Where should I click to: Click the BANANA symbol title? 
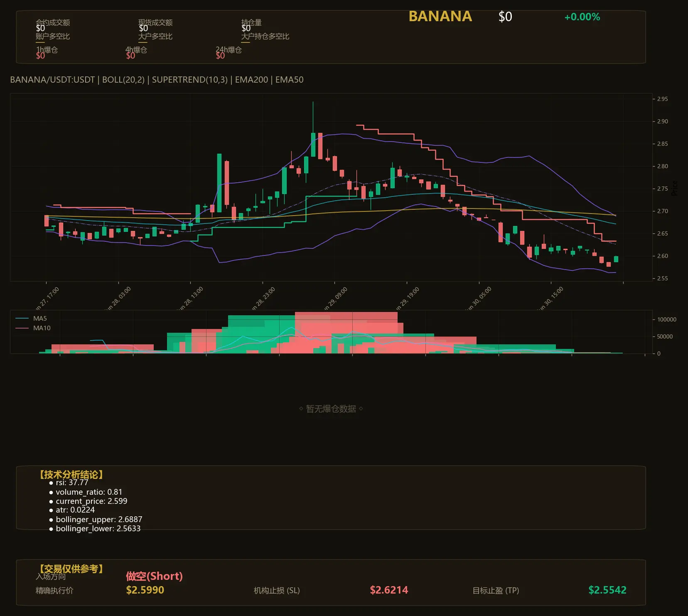pos(440,17)
